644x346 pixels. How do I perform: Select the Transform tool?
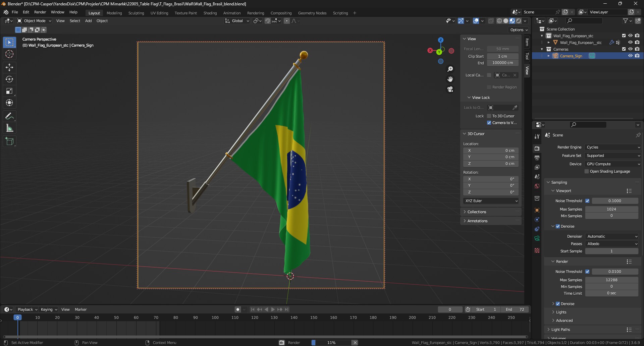[x=9, y=103]
